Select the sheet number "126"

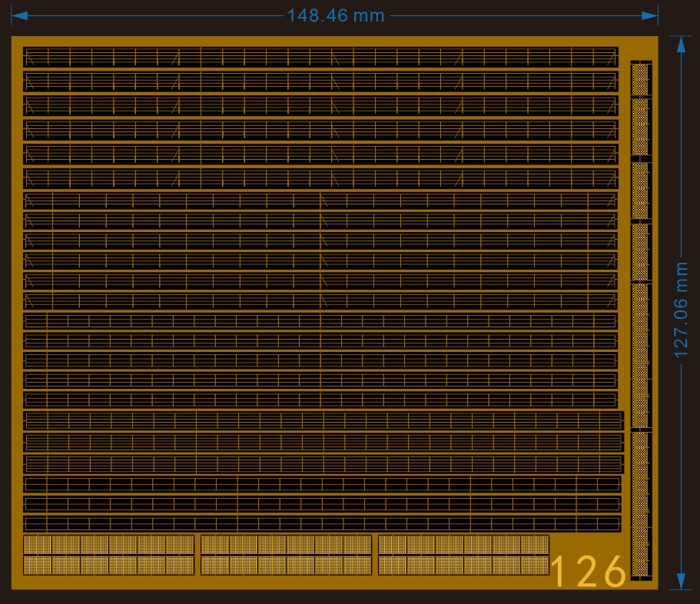[589, 571]
